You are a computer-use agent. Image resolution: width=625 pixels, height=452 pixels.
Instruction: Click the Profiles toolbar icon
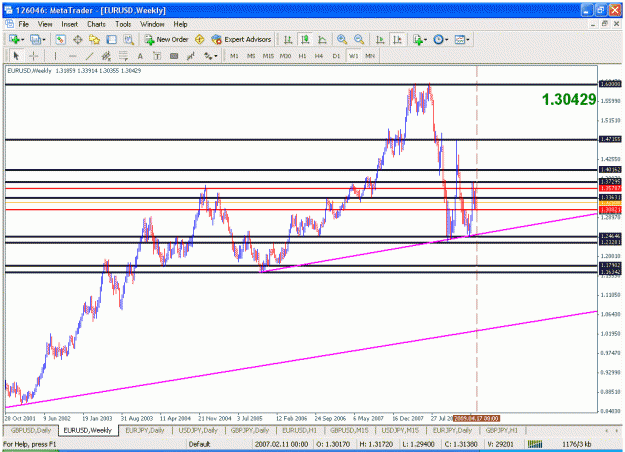(x=35, y=39)
